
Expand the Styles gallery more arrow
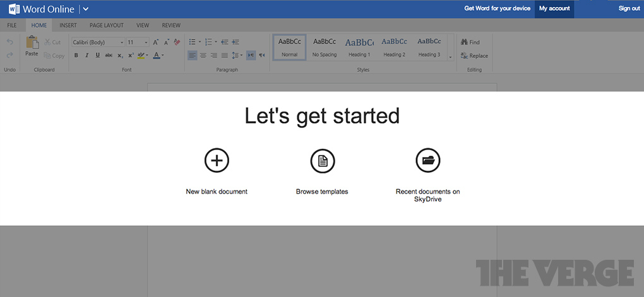[450, 57]
